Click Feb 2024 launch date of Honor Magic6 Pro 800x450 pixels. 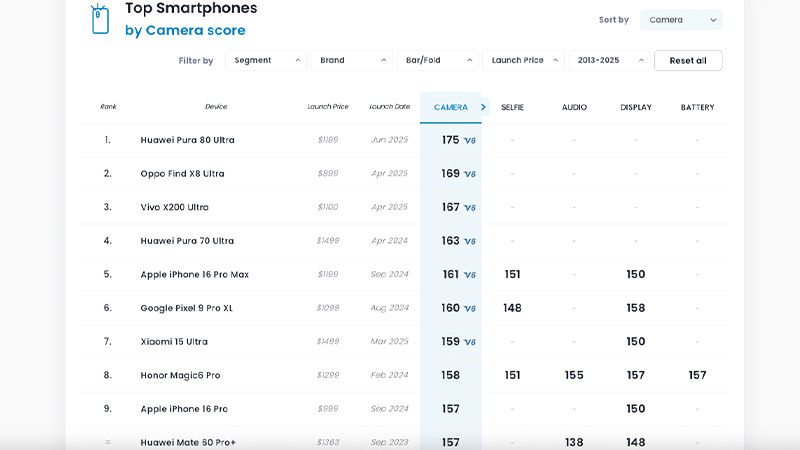click(389, 376)
